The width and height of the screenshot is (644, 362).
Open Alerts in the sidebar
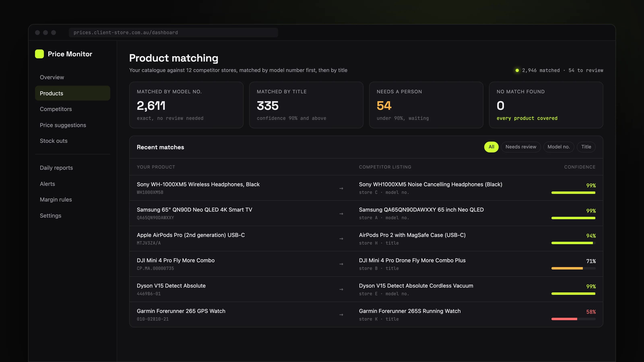(72, 184)
